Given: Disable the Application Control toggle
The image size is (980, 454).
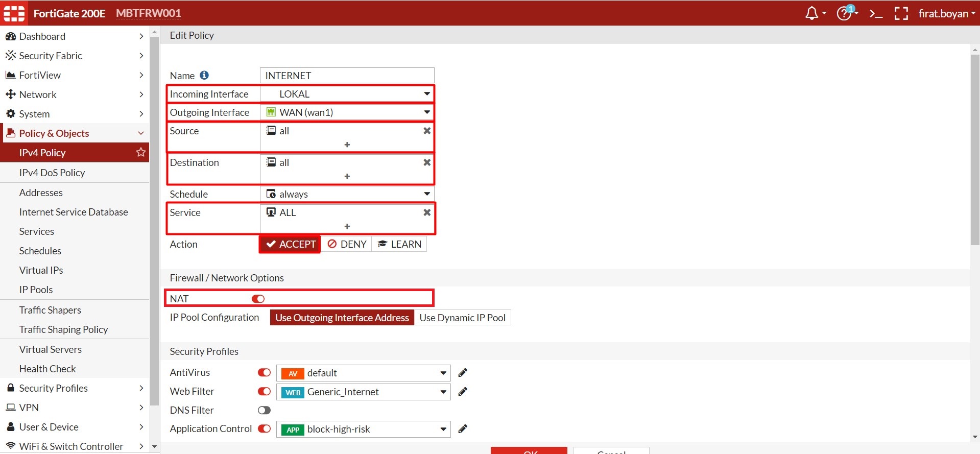Looking at the screenshot, I should click(264, 428).
